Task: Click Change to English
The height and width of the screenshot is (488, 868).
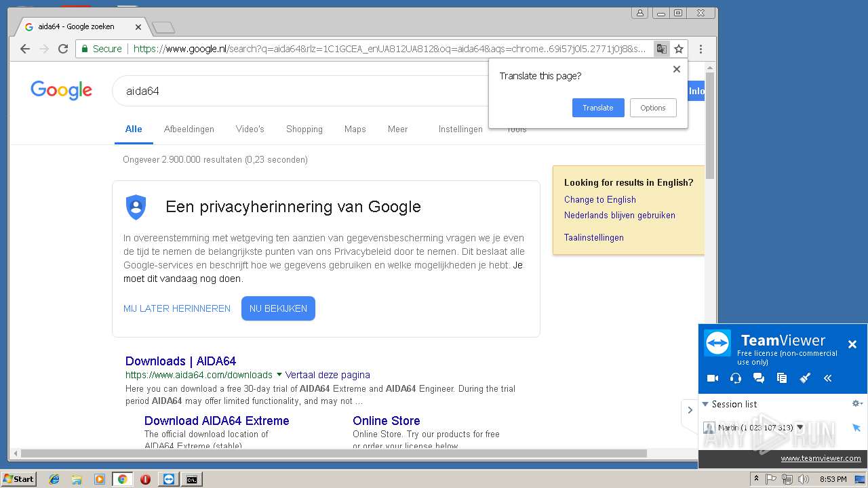Action: (x=600, y=199)
